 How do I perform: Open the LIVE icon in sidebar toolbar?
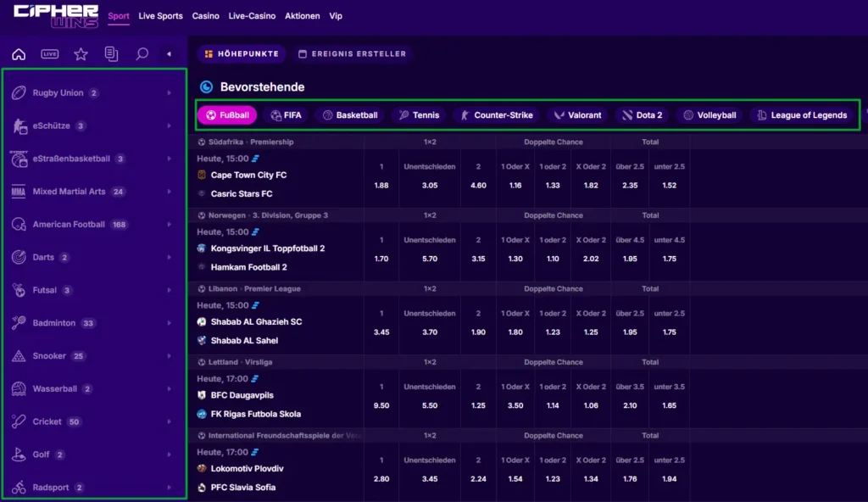tap(50, 53)
